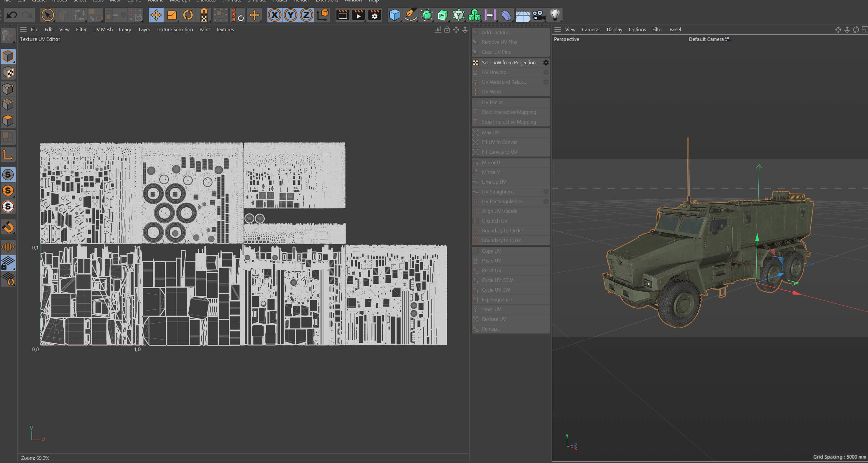This screenshot has height=463, width=868.
Task: Toggle the Y axis lock
Action: (x=290, y=15)
